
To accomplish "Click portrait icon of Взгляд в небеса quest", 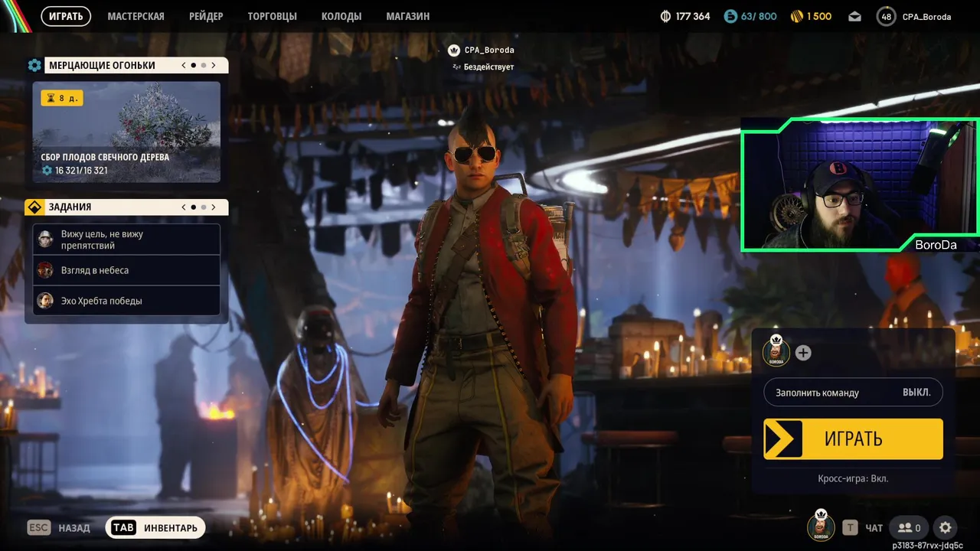I will pos(45,270).
